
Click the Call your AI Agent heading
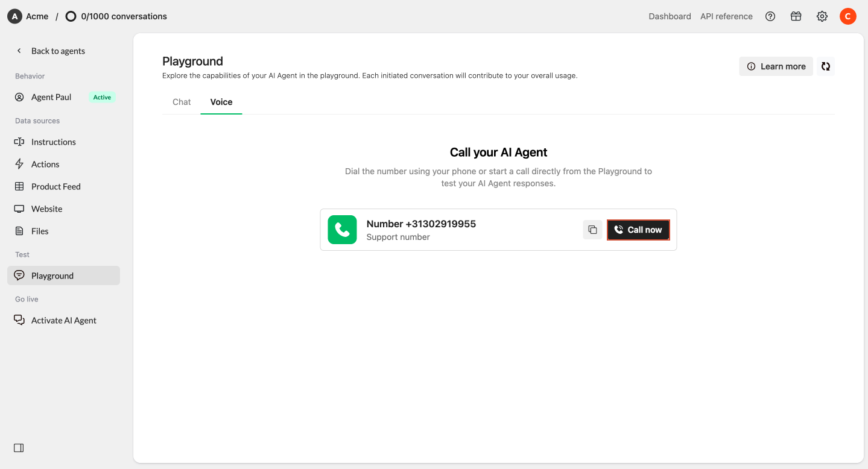(498, 153)
